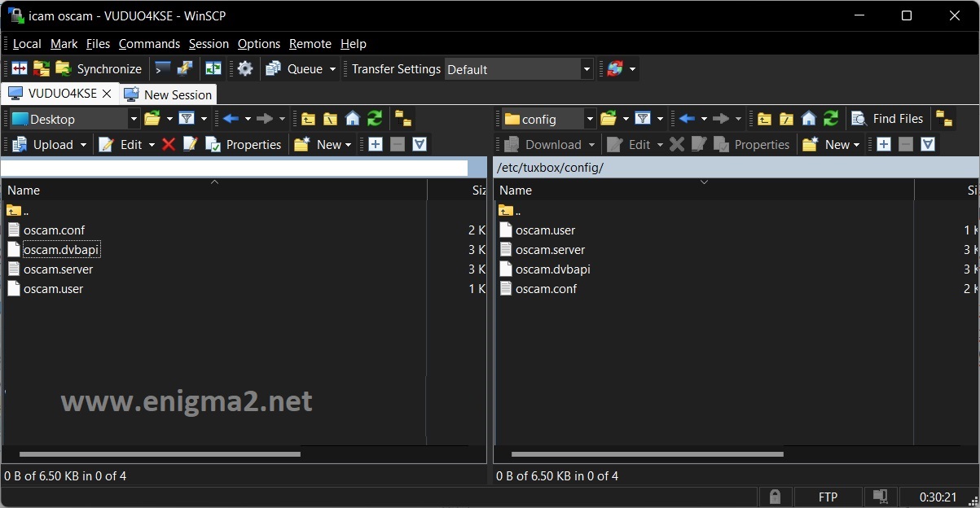
Task: Click the Queue button
Action: tap(294, 69)
